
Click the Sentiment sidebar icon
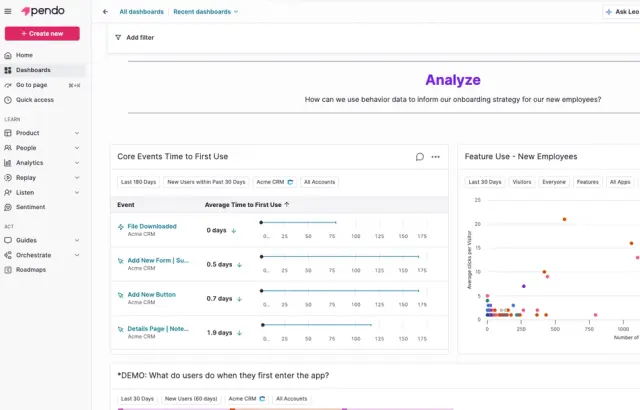(x=8, y=207)
